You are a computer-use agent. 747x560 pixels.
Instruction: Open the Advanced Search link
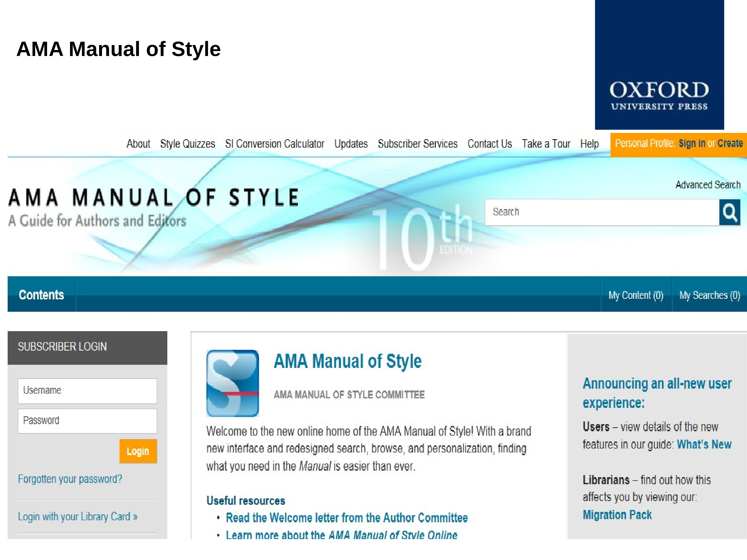point(708,185)
